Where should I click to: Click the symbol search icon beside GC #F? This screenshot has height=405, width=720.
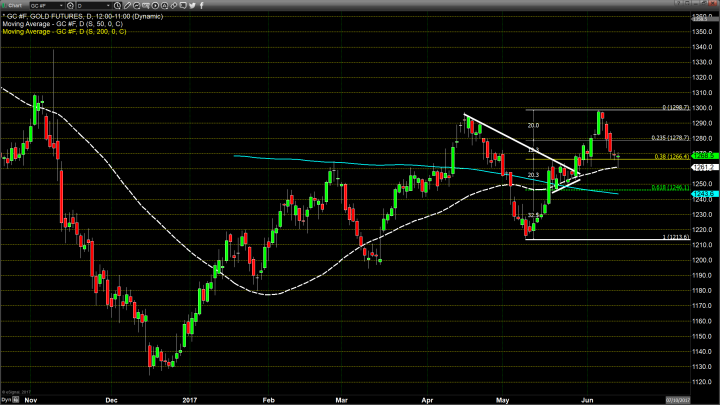point(71,5)
